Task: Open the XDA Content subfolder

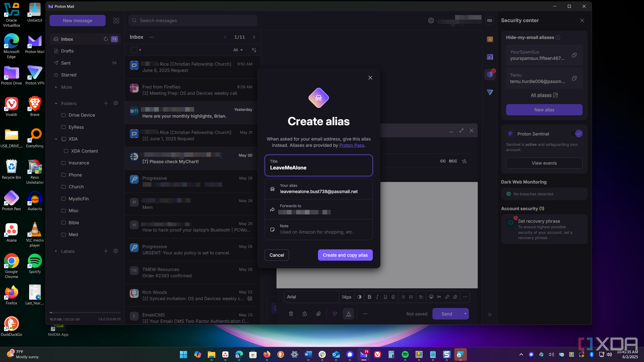Action: pyautogui.click(x=85, y=151)
